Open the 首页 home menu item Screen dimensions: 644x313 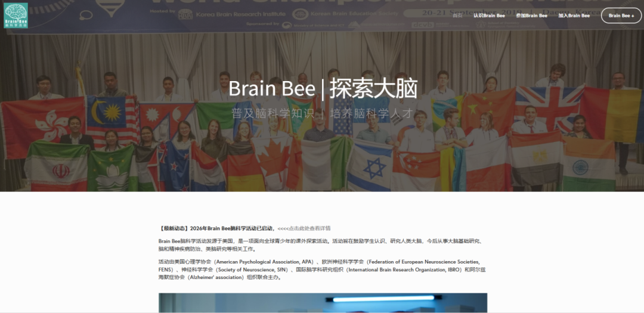pyautogui.click(x=457, y=16)
